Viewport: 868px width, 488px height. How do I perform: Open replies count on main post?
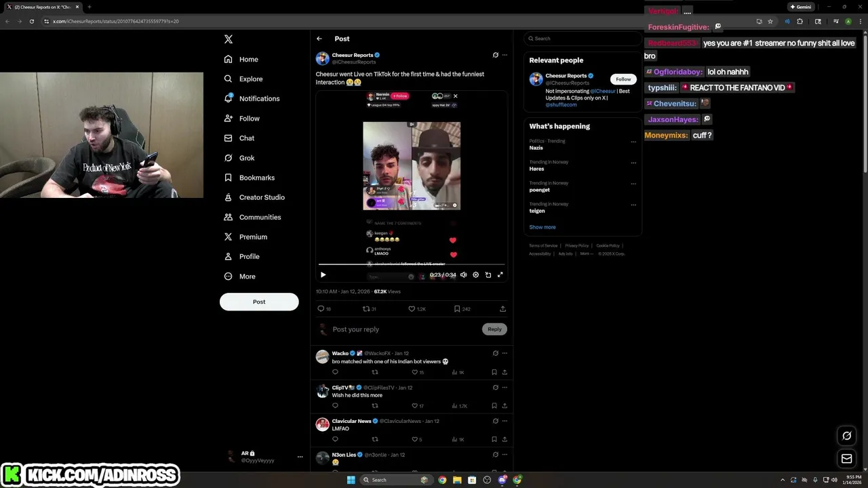tap(324, 308)
